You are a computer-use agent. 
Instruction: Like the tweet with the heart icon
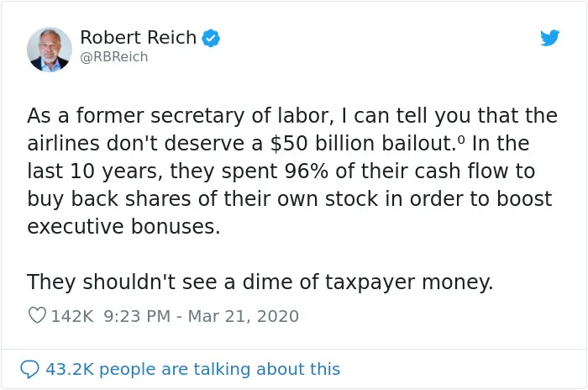pyautogui.click(x=38, y=316)
